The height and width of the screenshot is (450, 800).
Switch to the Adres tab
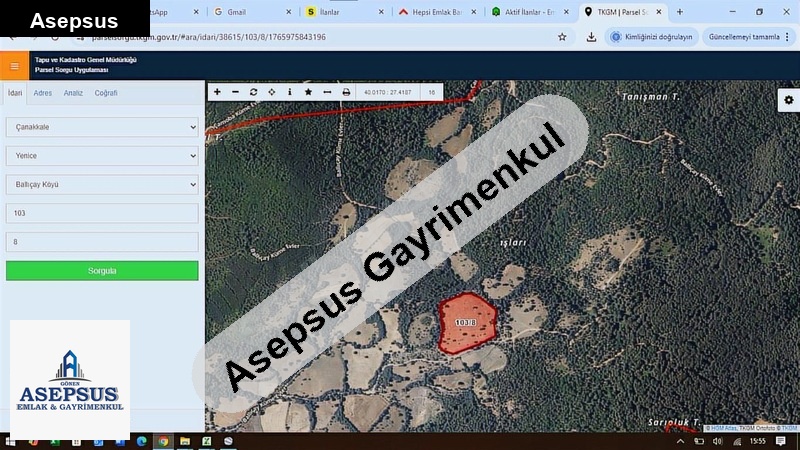43,93
